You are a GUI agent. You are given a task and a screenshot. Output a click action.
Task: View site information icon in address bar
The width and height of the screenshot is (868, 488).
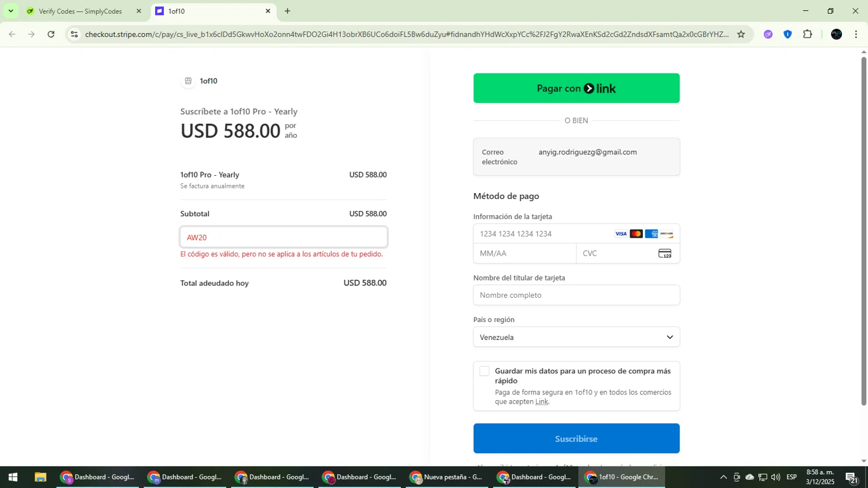pyautogui.click(x=74, y=34)
